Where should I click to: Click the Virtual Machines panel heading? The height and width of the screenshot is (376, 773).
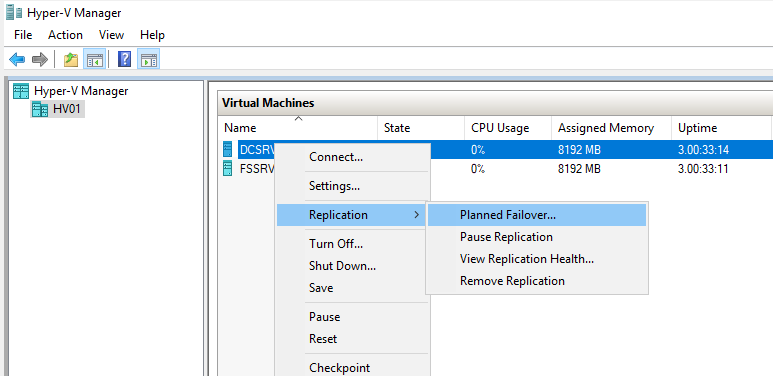pyautogui.click(x=268, y=103)
